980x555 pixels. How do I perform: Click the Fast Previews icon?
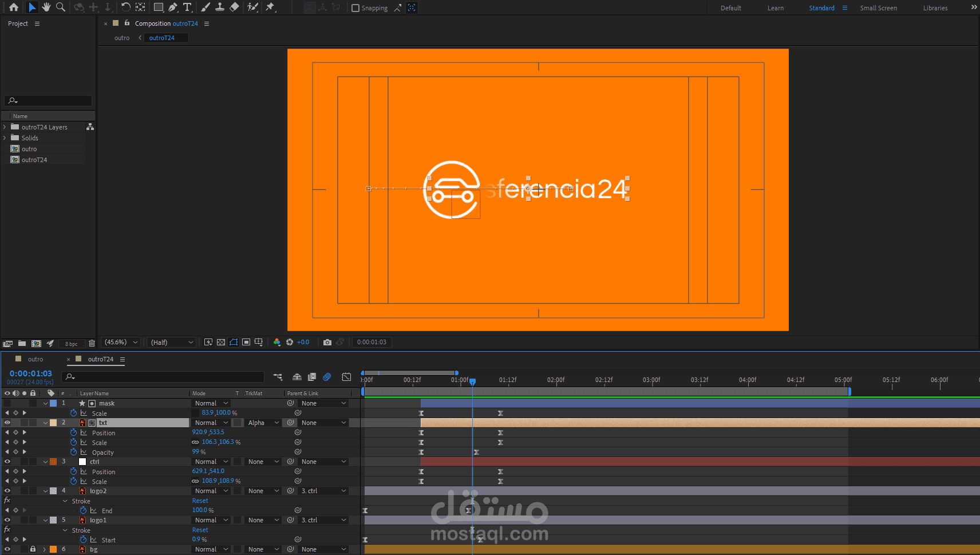point(208,343)
